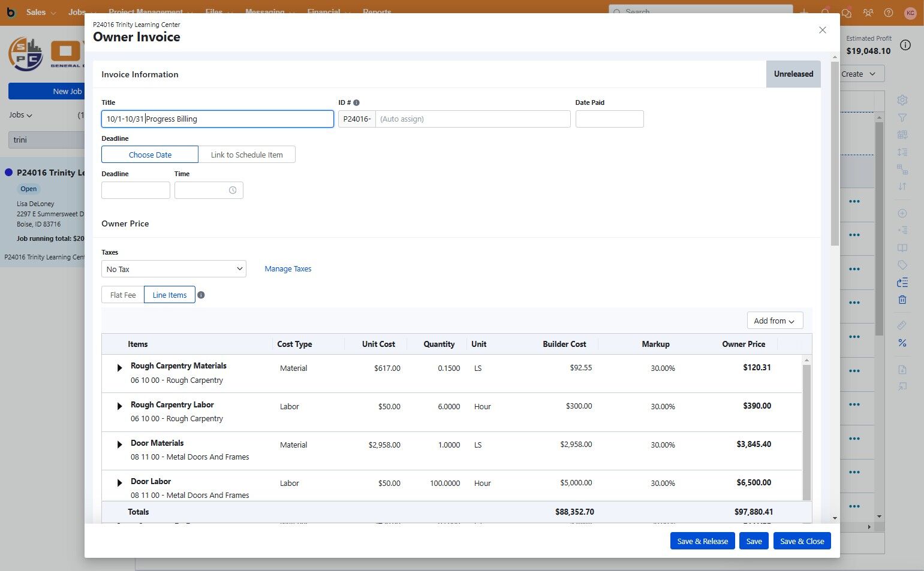
Task: Click the Estimated Profit info icon
Action: coord(905,46)
